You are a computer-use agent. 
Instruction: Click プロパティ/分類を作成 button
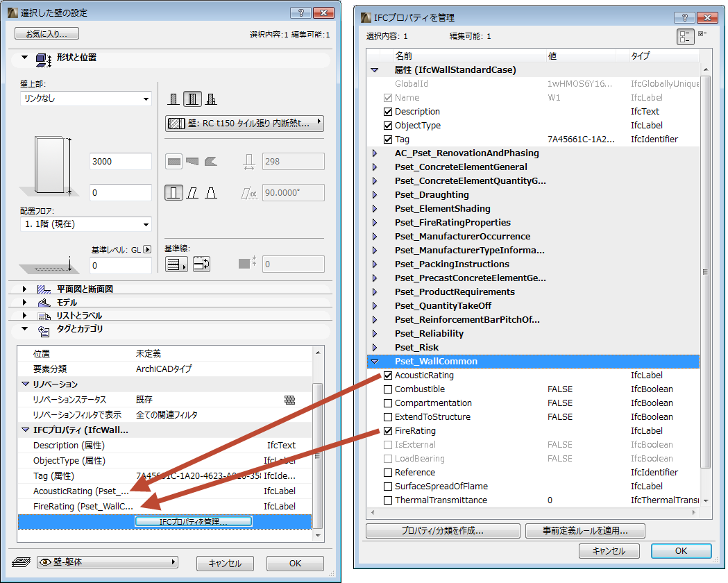point(443,530)
